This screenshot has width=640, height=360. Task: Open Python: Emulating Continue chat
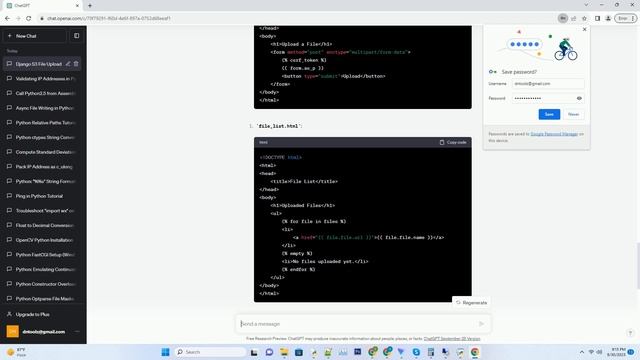point(42,269)
